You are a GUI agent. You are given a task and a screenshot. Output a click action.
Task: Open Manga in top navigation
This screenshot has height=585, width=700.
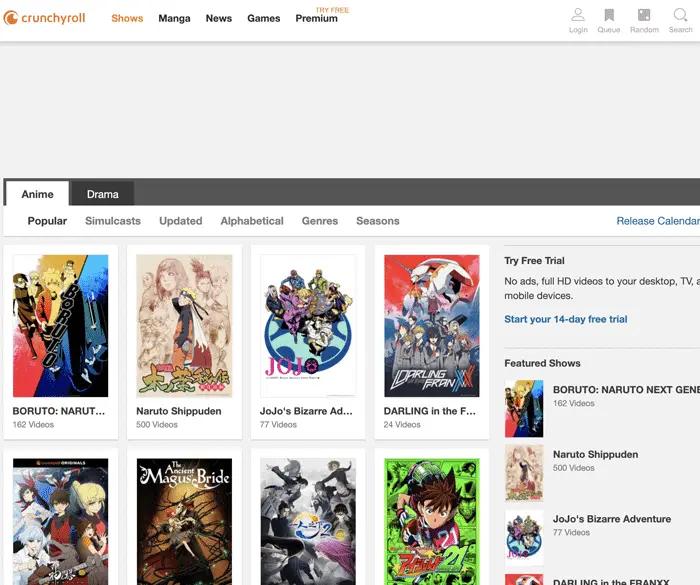pos(174,18)
